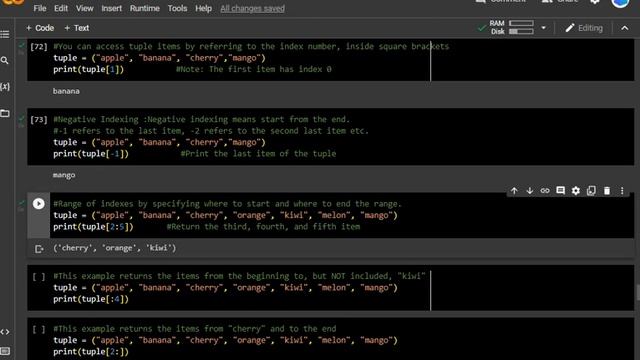
Task: Click the All changes saved link
Action: 252,8
